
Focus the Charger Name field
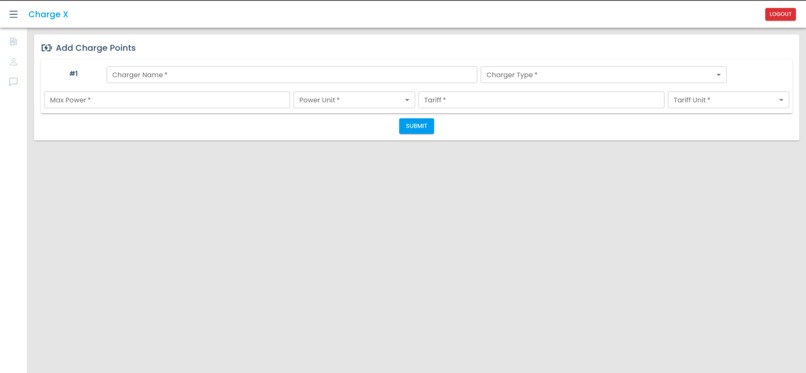291,75
